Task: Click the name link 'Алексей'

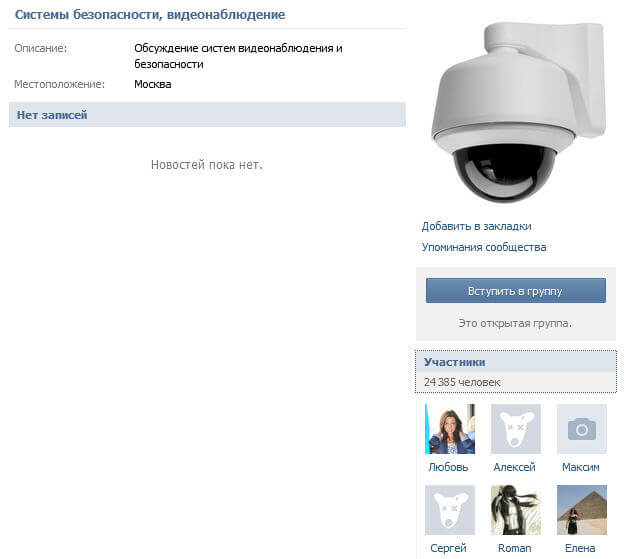Action: [x=515, y=467]
